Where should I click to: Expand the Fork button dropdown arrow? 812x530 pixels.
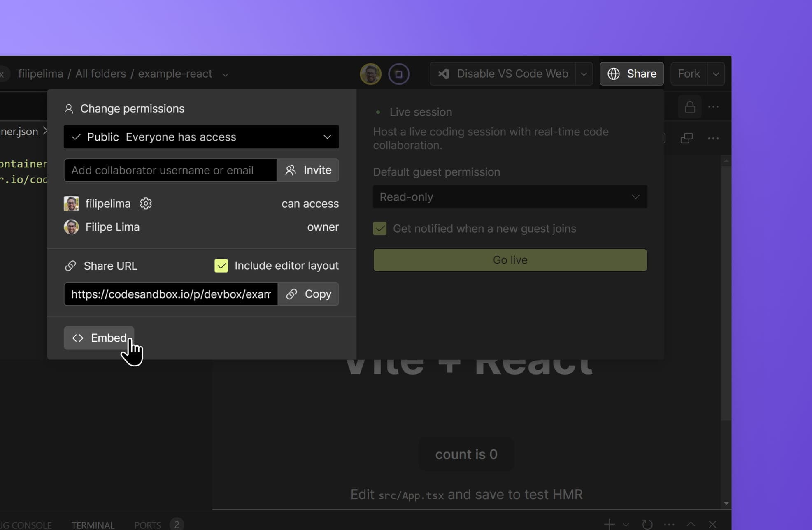(x=716, y=74)
